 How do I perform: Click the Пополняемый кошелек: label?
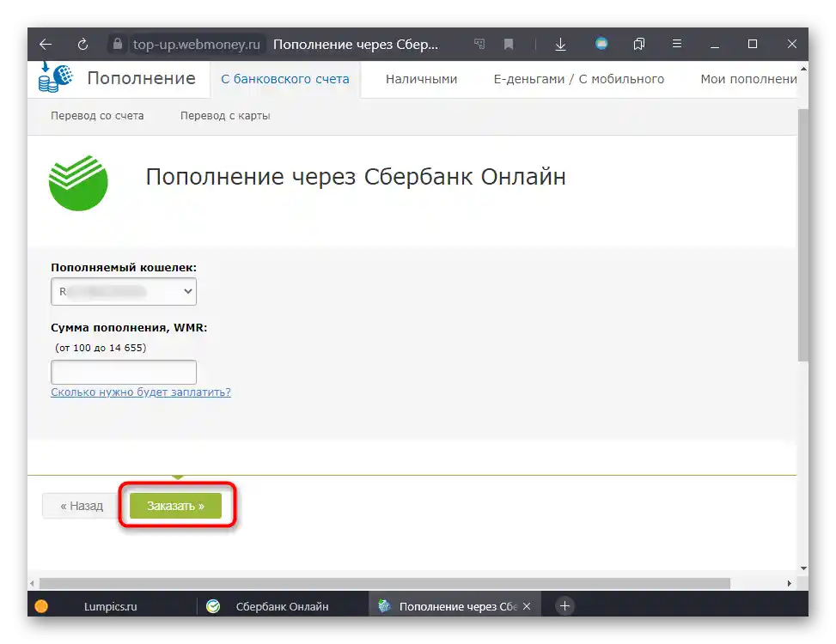tap(124, 267)
